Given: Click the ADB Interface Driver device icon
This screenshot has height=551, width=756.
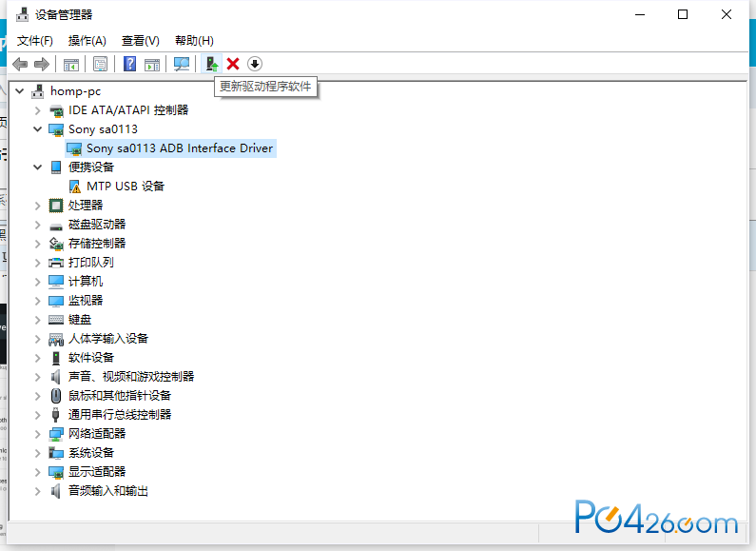Looking at the screenshot, I should pyautogui.click(x=74, y=148).
